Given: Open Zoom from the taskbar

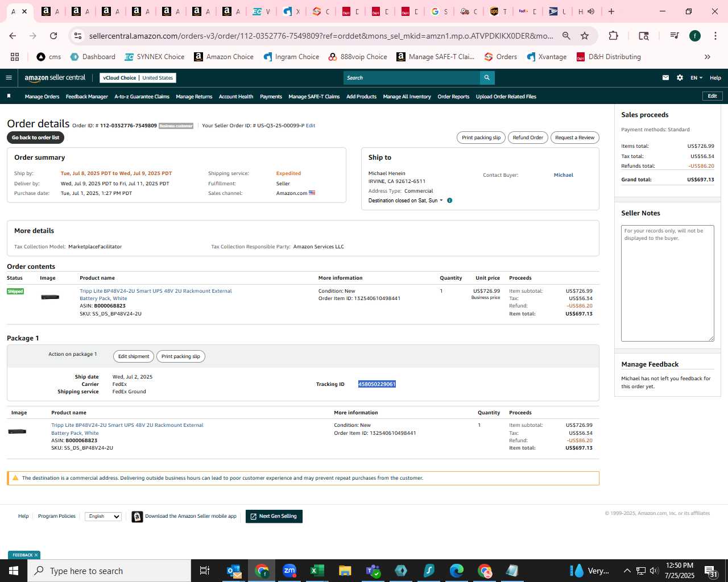Looking at the screenshot, I should [x=289, y=571].
